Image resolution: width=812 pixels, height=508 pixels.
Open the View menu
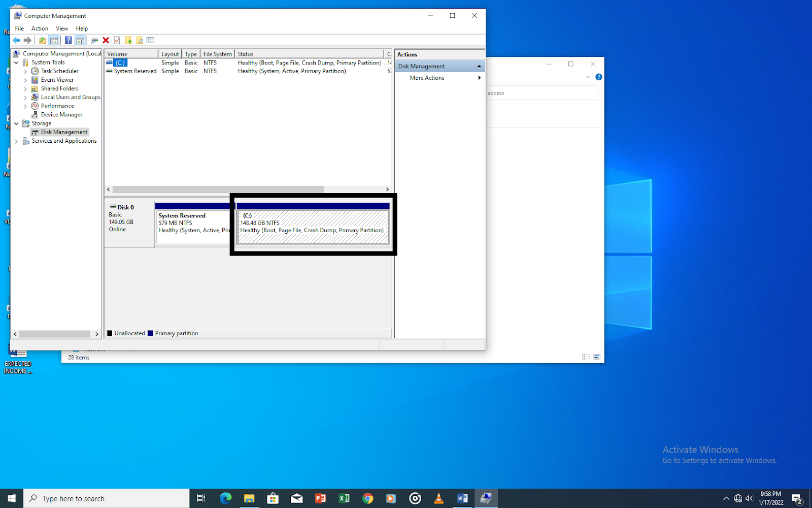[62, 28]
